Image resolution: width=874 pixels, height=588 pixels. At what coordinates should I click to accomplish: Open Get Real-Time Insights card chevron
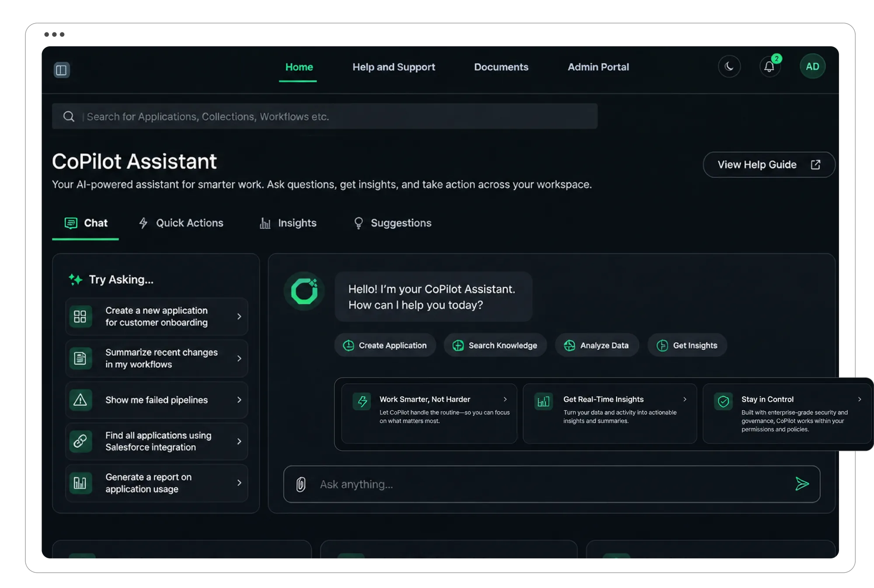(685, 399)
